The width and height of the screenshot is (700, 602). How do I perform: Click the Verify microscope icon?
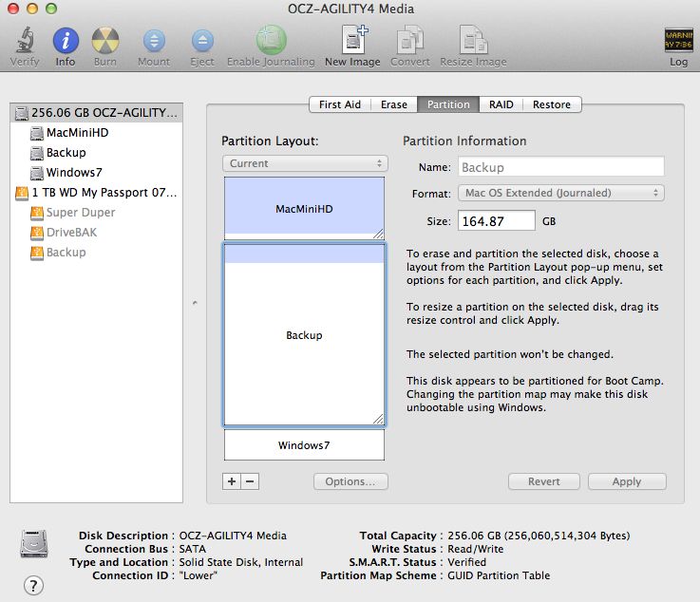pyautogui.click(x=25, y=42)
